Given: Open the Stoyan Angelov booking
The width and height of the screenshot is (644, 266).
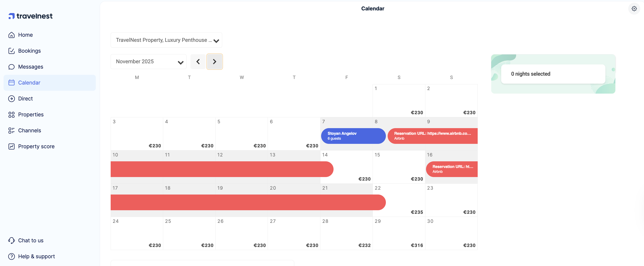Looking at the screenshot, I should [x=353, y=136].
